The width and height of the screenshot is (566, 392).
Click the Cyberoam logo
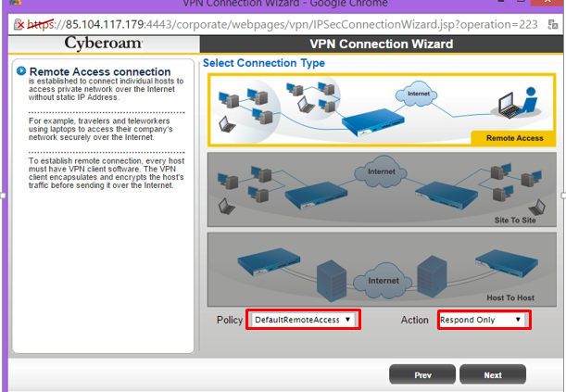click(103, 44)
